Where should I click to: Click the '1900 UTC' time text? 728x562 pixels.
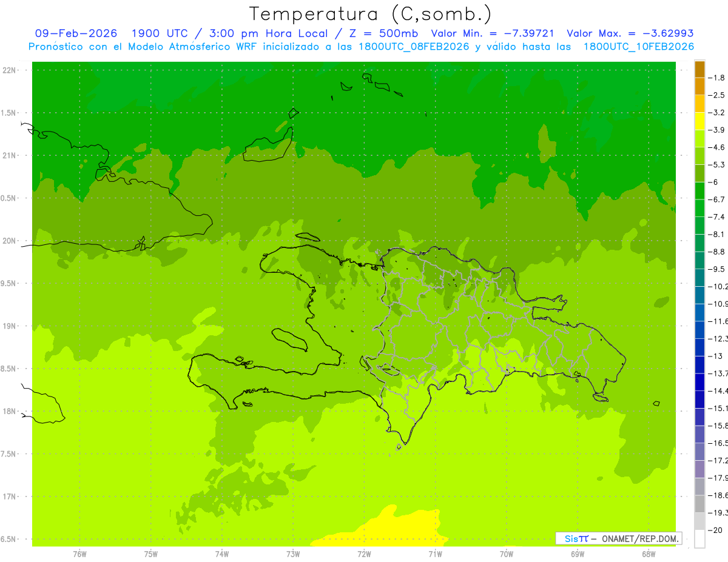point(158,33)
